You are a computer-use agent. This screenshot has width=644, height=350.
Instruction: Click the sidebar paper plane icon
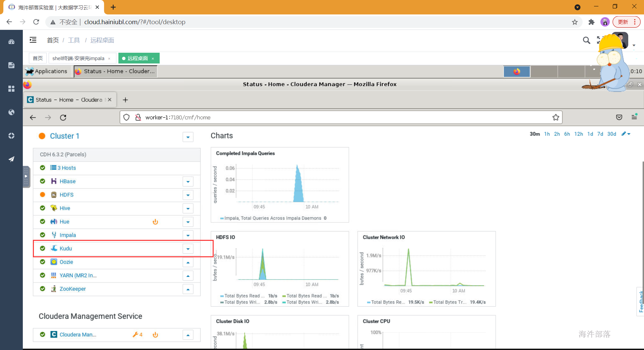(x=11, y=159)
